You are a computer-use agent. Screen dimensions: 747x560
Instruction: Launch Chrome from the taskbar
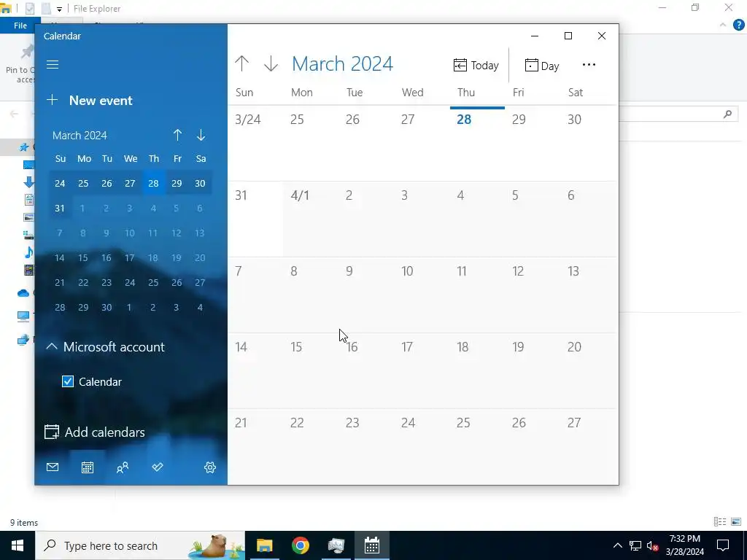[x=300, y=545]
